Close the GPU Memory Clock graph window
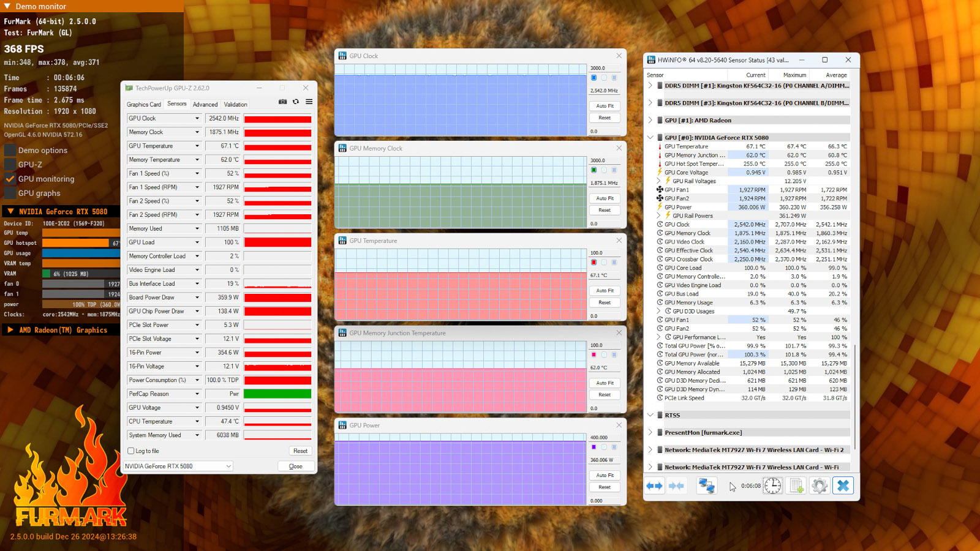Viewport: 980px width, 551px height. [x=619, y=148]
